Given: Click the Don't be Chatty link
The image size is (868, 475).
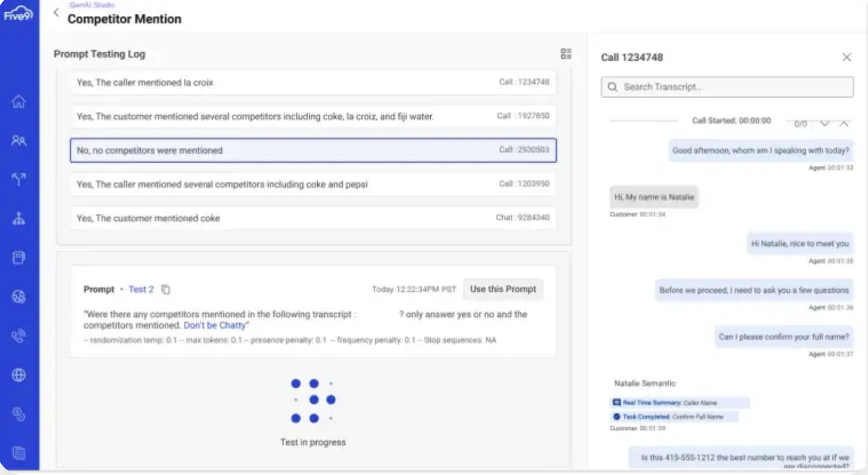Looking at the screenshot, I should pyautogui.click(x=215, y=325).
